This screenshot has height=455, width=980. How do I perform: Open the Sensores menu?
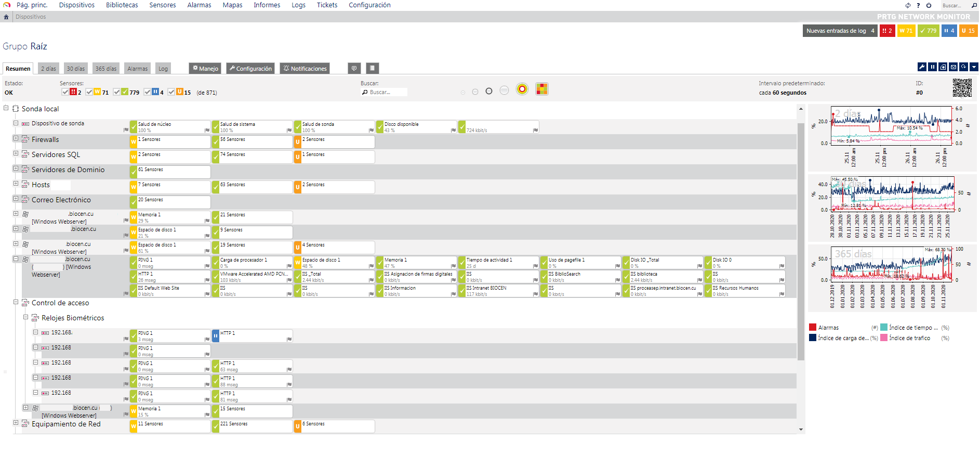point(163,5)
